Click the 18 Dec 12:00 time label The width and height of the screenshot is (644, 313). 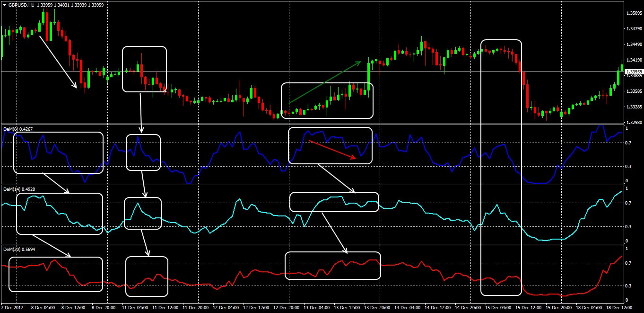619,308
